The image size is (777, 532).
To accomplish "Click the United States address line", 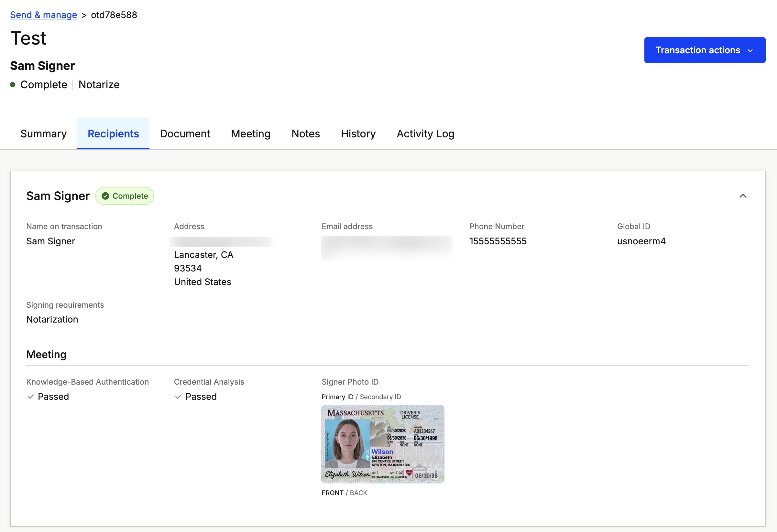I will point(202,282).
